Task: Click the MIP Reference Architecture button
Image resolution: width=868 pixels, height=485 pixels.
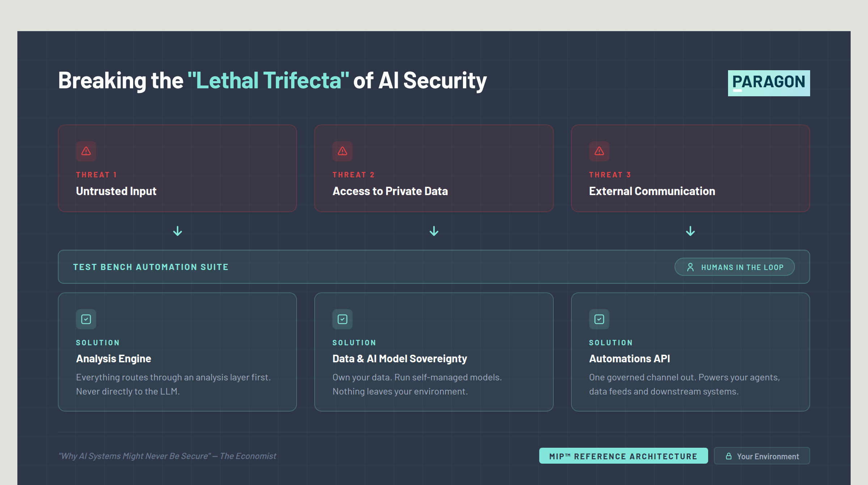Action: (624, 456)
